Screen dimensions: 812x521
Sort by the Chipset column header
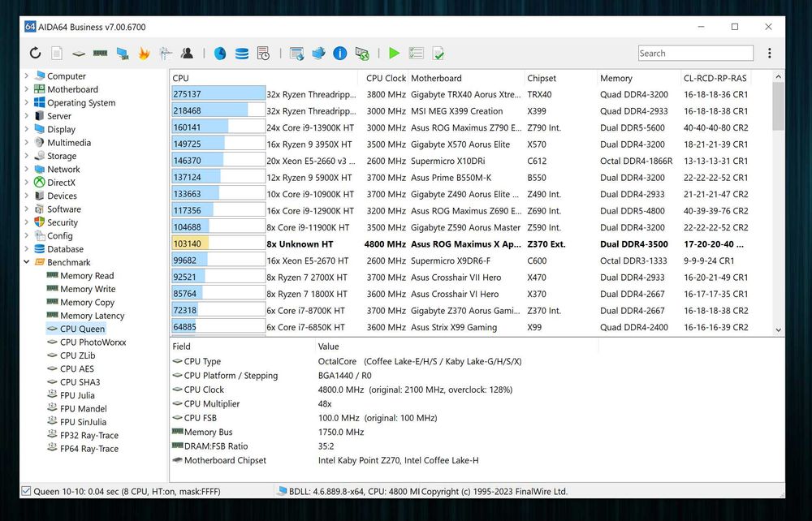tap(561, 78)
